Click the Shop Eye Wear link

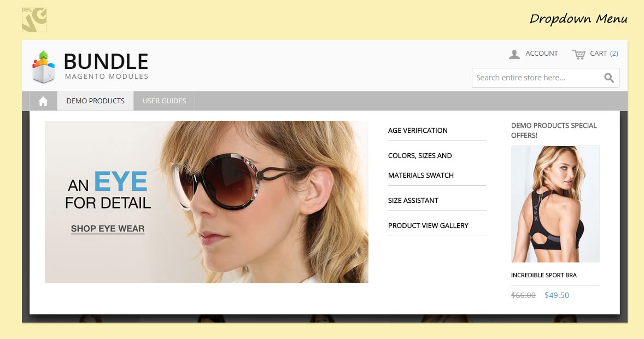[x=108, y=229]
